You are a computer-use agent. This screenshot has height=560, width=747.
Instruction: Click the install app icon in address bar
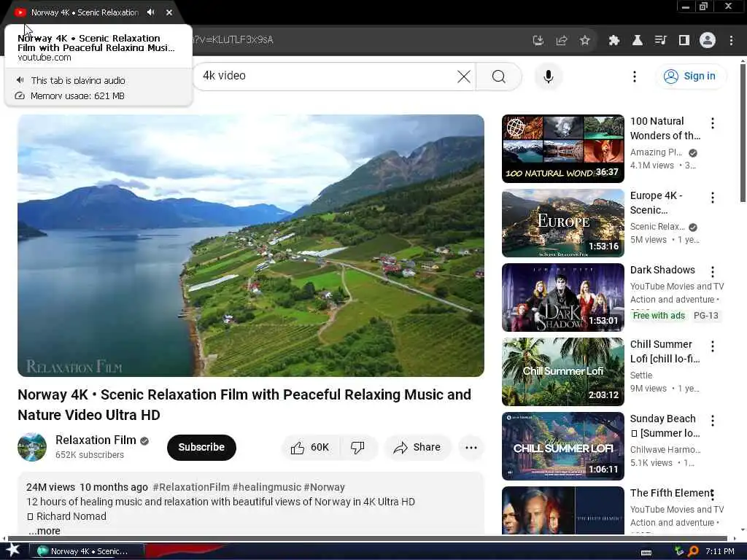pyautogui.click(x=538, y=41)
